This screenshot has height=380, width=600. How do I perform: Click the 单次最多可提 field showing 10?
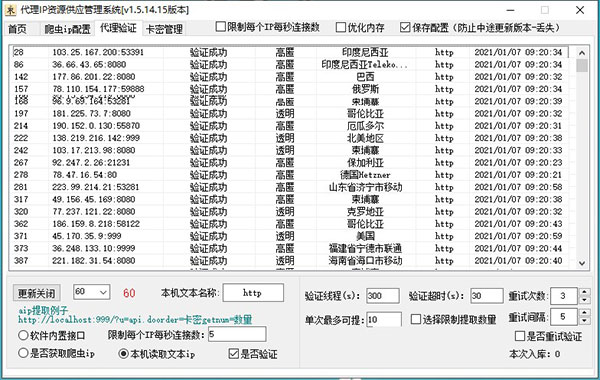[384, 319]
